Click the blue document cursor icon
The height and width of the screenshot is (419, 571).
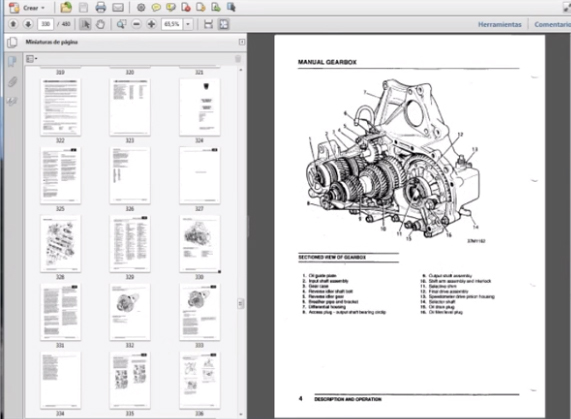[231, 7]
